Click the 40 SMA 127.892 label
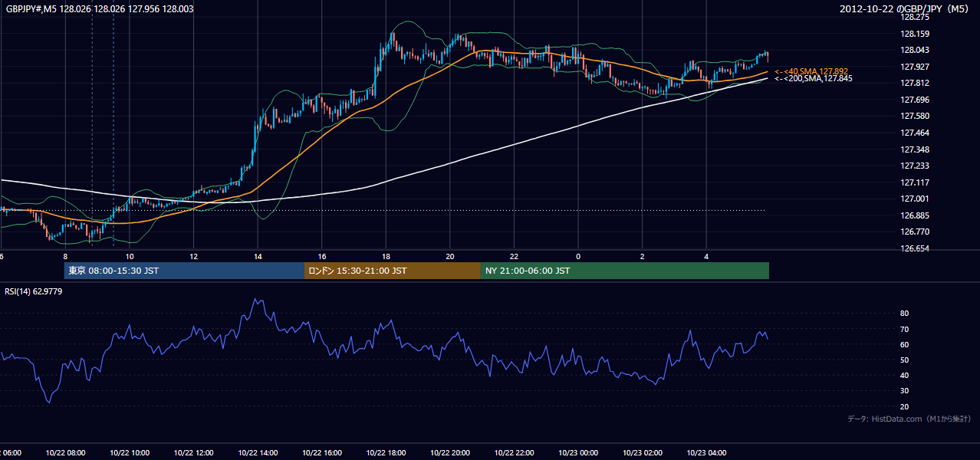 tap(811, 71)
